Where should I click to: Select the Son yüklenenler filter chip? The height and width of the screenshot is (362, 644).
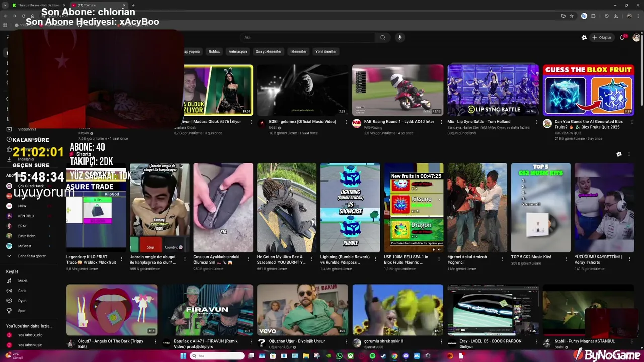[x=268, y=51]
